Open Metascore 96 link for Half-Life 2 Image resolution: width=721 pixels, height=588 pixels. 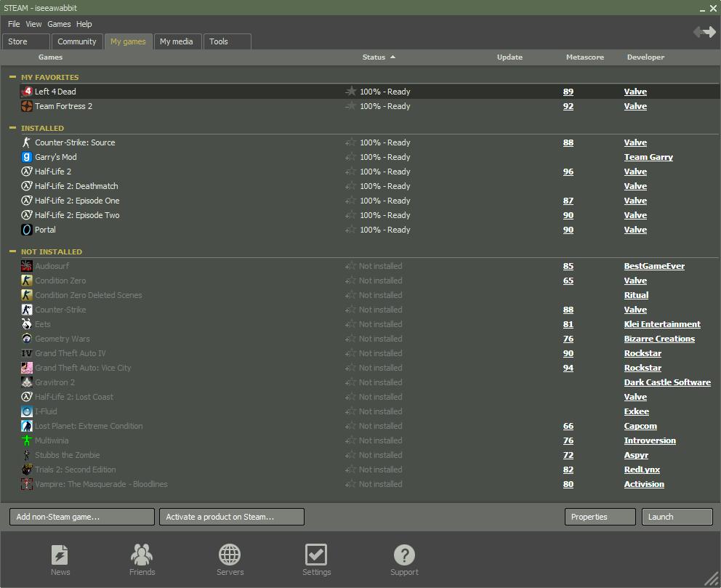point(568,172)
